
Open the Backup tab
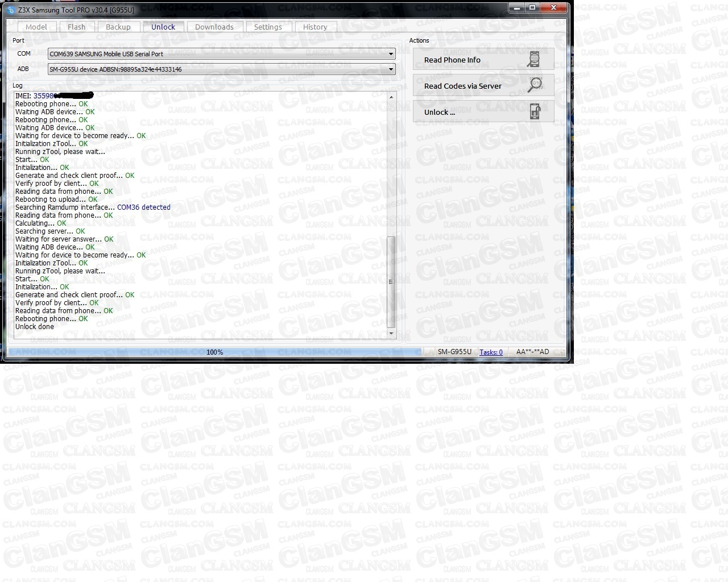click(118, 27)
